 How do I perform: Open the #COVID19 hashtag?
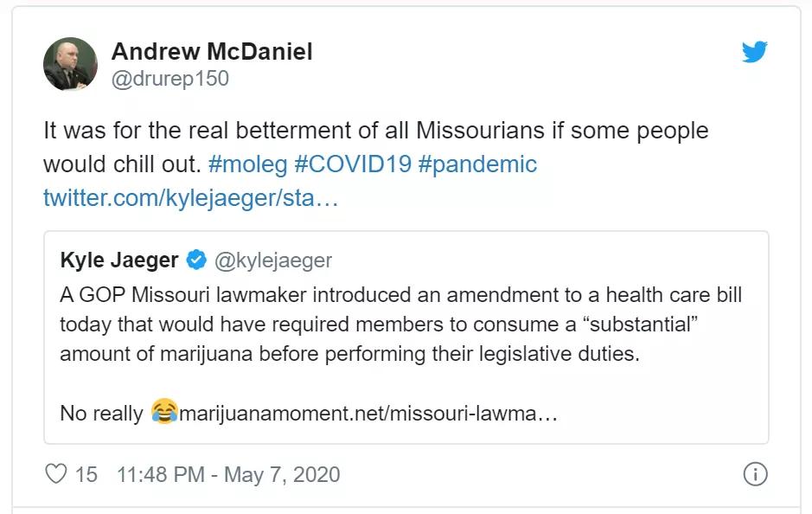(x=353, y=164)
